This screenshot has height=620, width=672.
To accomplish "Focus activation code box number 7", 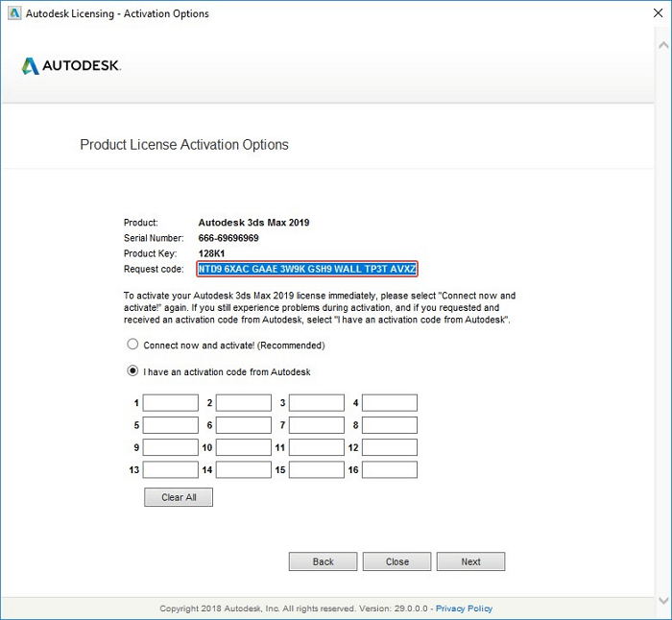I will [317, 425].
